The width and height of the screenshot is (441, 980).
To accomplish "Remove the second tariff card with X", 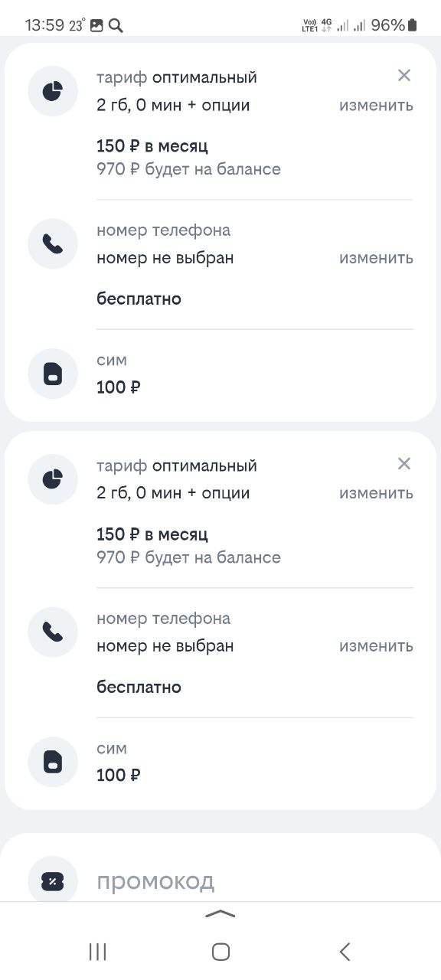I will pyautogui.click(x=404, y=463).
